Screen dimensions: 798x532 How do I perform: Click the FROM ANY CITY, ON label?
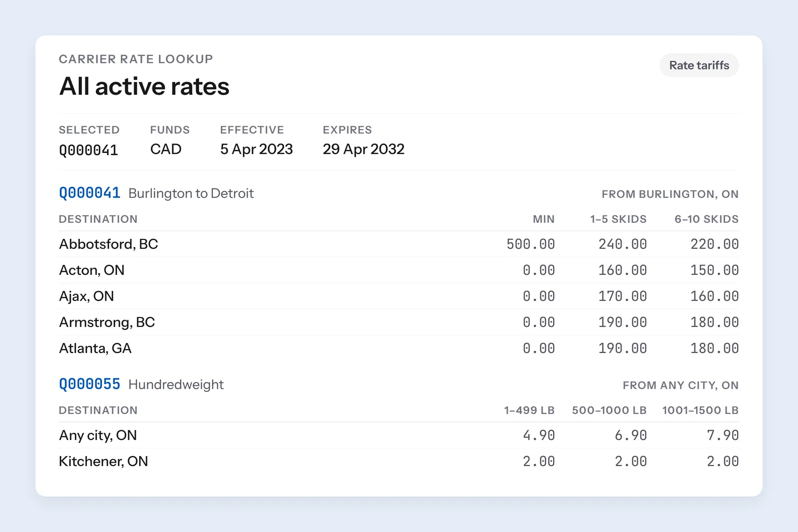pyautogui.click(x=681, y=386)
